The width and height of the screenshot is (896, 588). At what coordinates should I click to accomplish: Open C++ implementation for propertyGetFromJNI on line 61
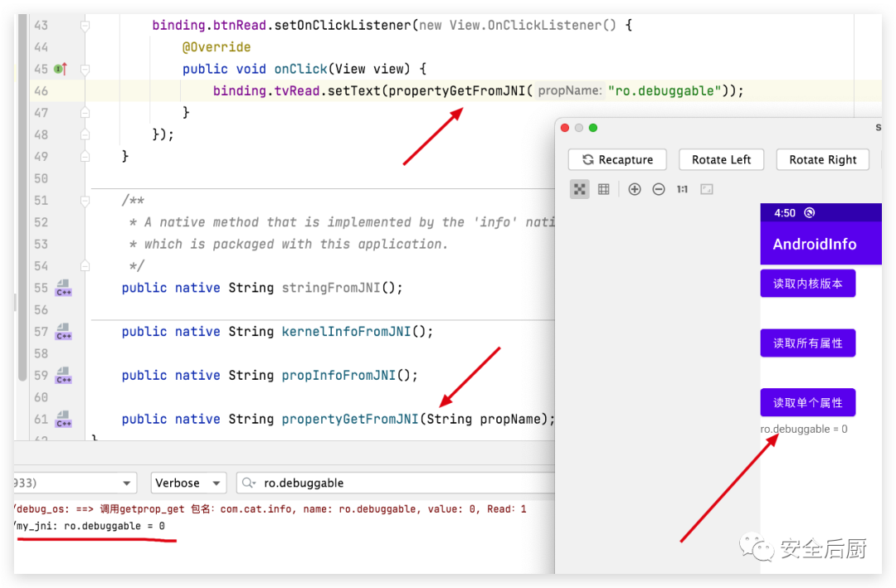(63, 420)
